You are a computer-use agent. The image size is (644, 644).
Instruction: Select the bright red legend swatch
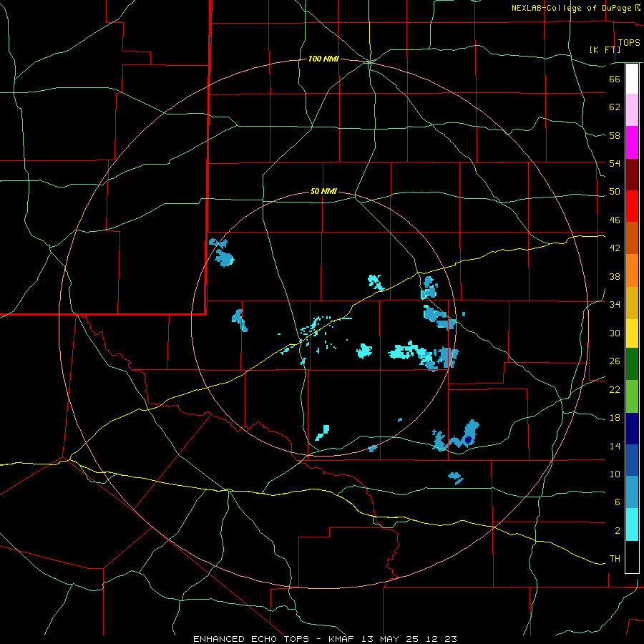tap(632, 206)
